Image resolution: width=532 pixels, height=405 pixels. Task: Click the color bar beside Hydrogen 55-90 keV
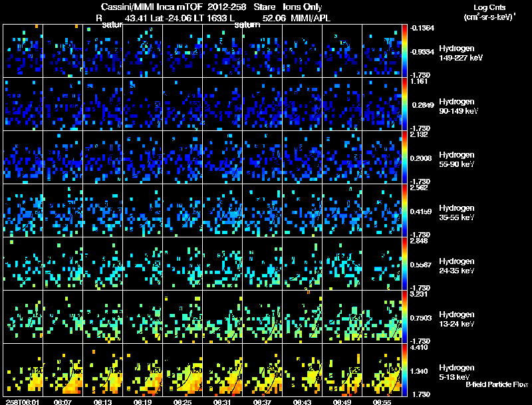[x=404, y=158]
